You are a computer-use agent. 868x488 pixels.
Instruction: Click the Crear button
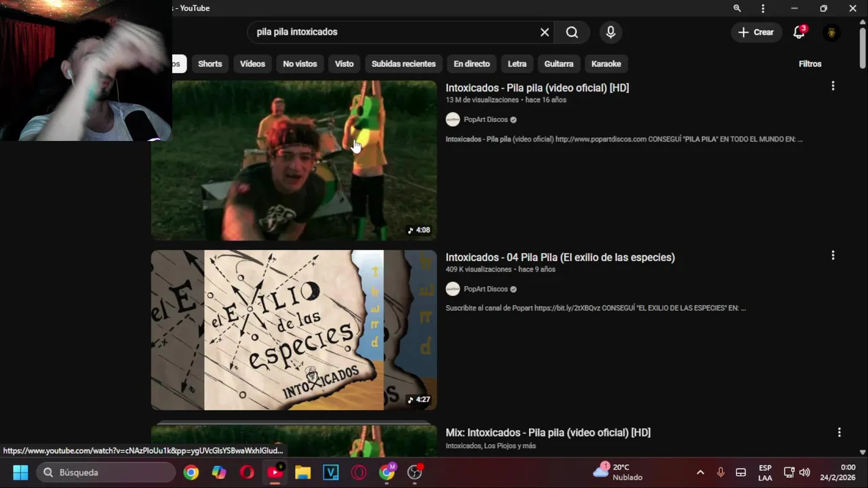point(756,32)
